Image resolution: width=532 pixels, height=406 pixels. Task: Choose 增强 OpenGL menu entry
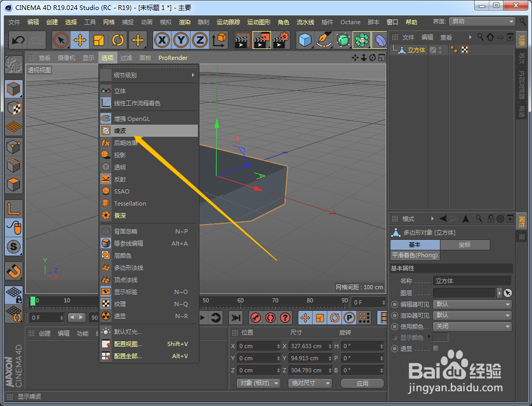[148, 119]
